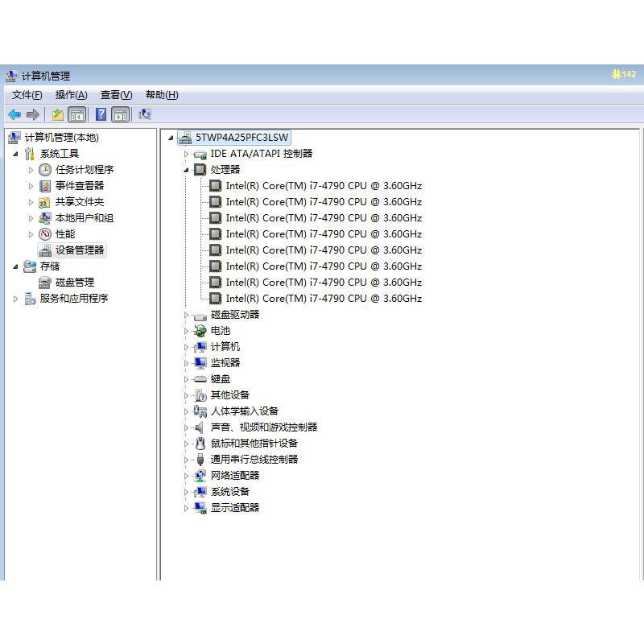The height and width of the screenshot is (644, 644).
Task: Select 设备管理器 in the tree
Action: [72, 250]
